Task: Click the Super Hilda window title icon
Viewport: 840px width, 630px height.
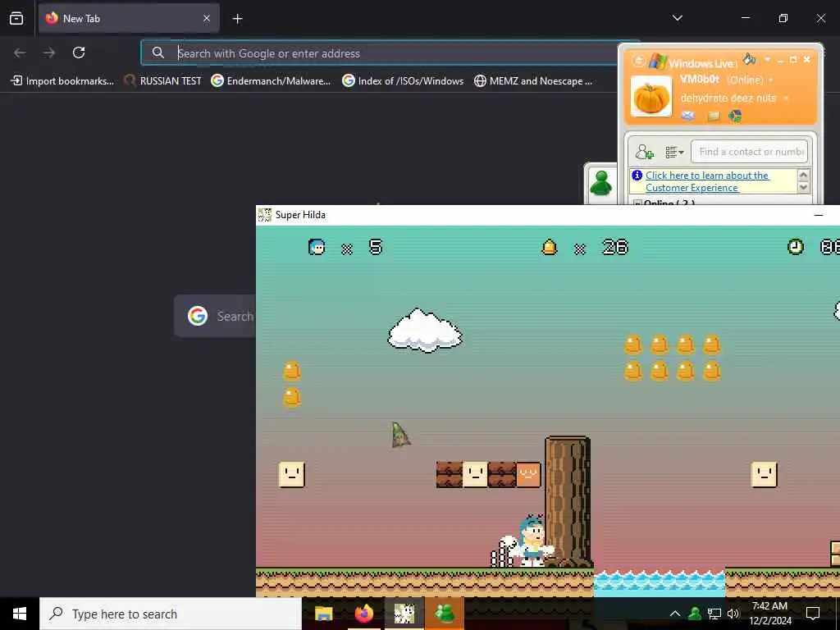Action: point(265,215)
